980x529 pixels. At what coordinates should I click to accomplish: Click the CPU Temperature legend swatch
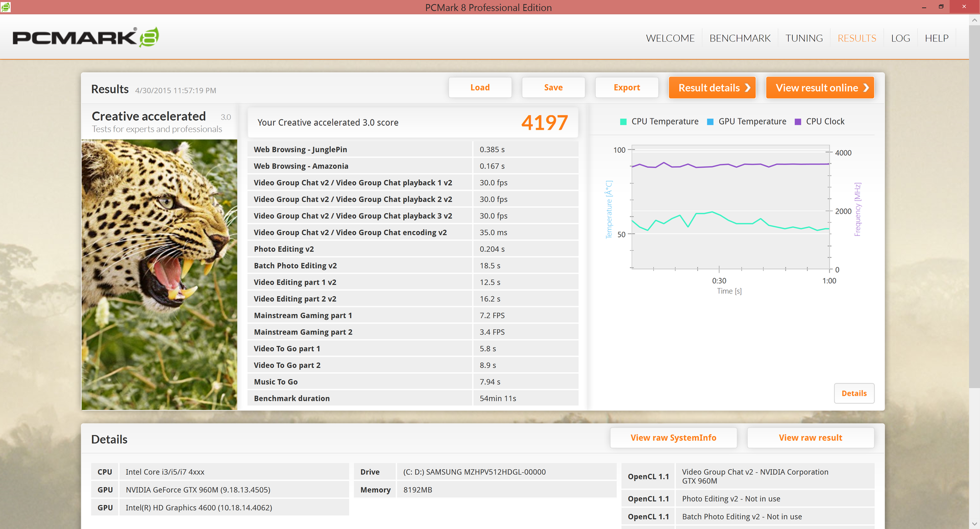623,122
